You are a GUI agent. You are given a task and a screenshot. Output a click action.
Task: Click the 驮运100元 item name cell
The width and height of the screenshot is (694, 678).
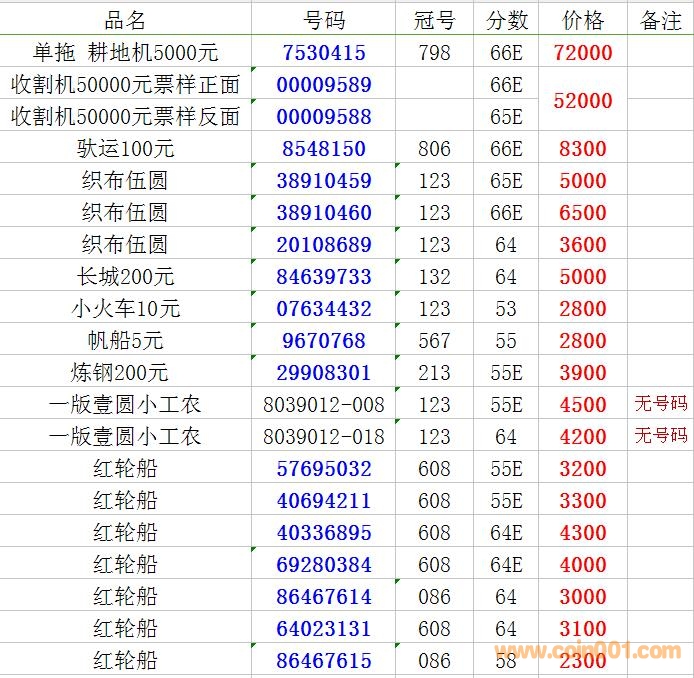coord(125,149)
